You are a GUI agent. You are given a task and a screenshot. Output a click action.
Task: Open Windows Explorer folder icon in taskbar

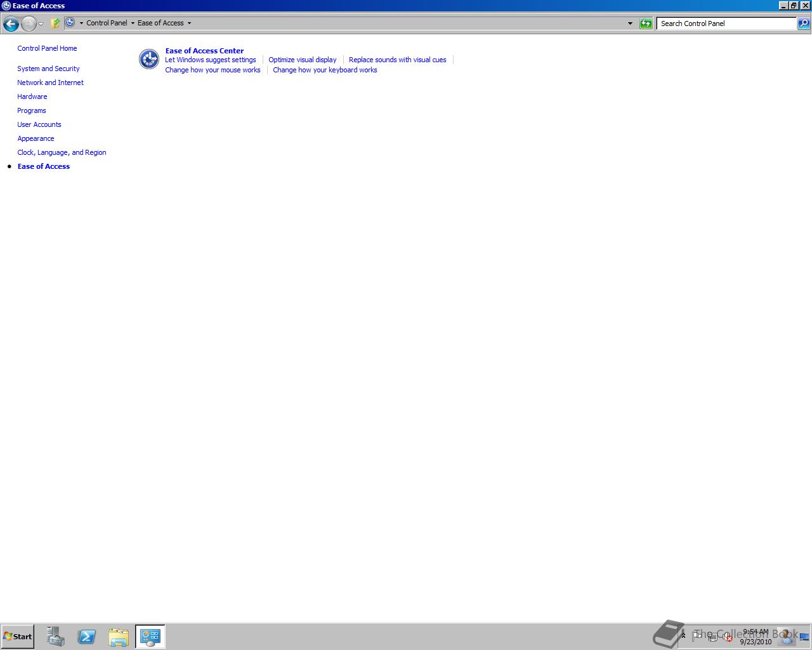[119, 637]
